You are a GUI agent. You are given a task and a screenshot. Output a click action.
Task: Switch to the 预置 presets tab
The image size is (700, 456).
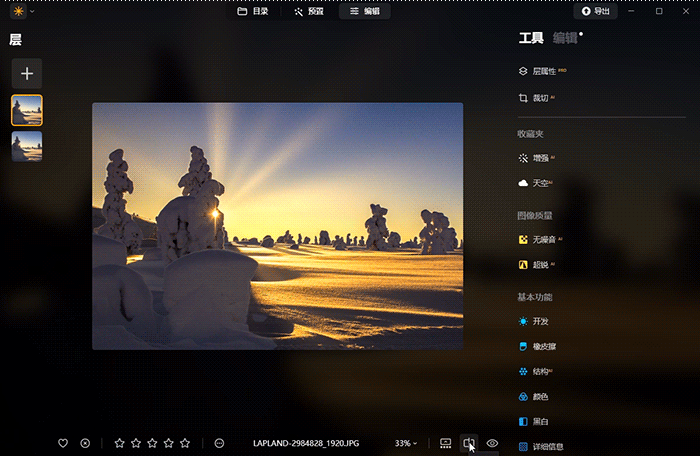tap(309, 11)
